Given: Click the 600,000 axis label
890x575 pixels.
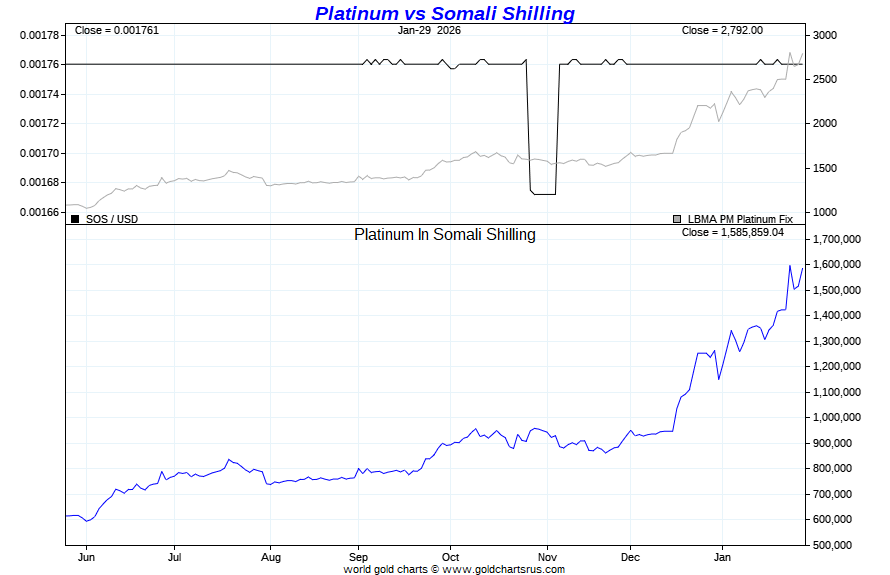Looking at the screenshot, I should (x=832, y=519).
